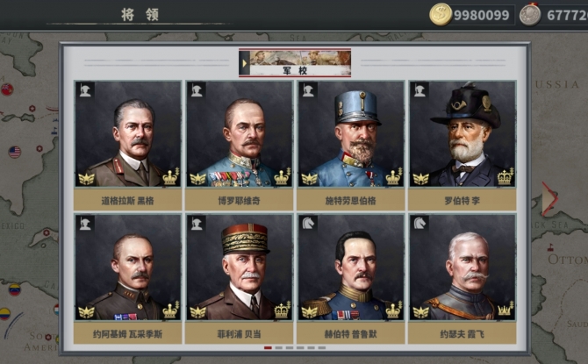Jump to the last page indicator dot
This screenshot has height=364, width=588.
[x=322, y=348]
